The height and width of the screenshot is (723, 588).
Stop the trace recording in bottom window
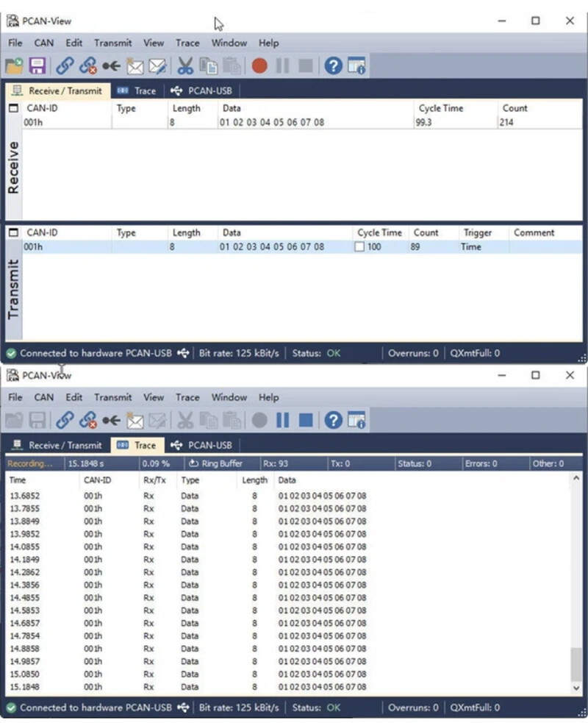tap(306, 420)
